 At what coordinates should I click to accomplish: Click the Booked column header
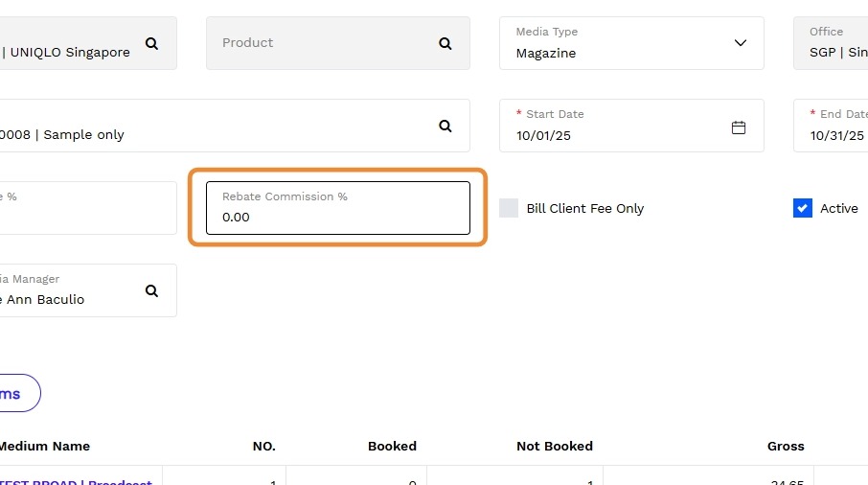(x=392, y=446)
